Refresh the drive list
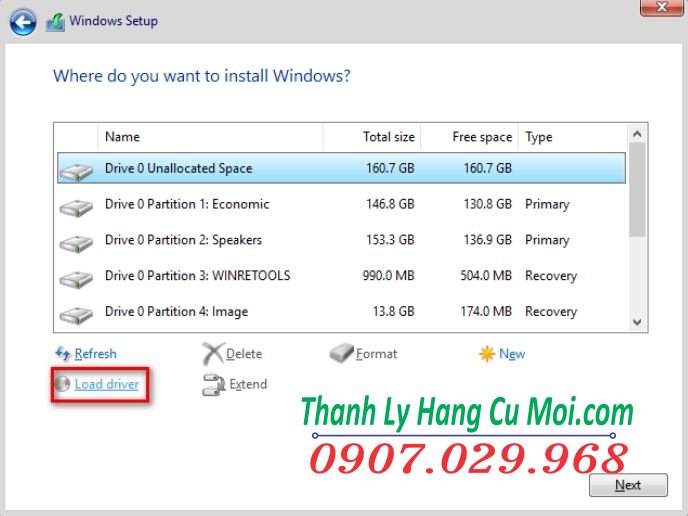The image size is (688, 516). [96, 354]
